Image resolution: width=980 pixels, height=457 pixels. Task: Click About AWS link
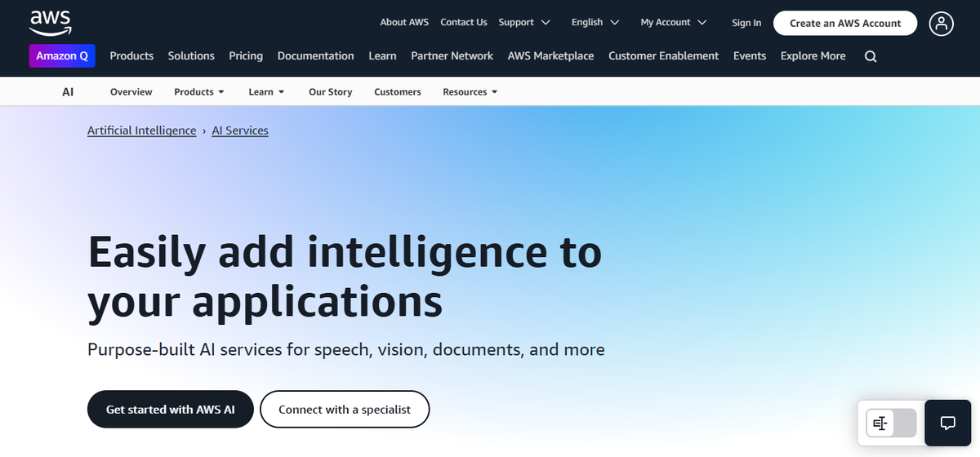pos(404,23)
